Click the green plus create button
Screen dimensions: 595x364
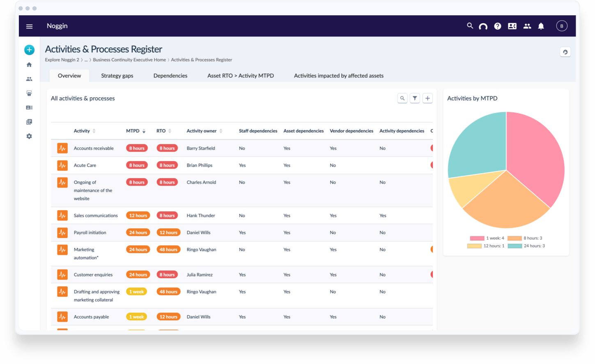coord(29,50)
